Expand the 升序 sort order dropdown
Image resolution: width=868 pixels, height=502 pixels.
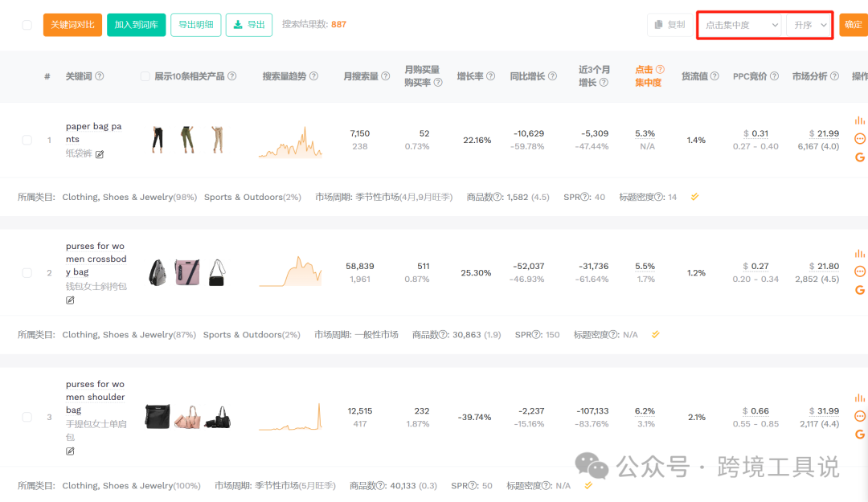coord(809,25)
